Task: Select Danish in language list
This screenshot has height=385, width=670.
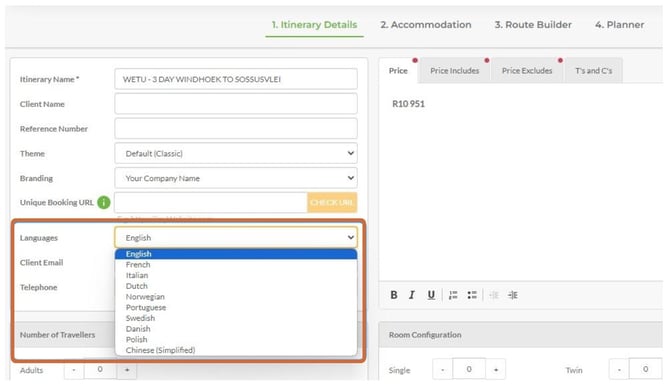Action: click(236, 329)
